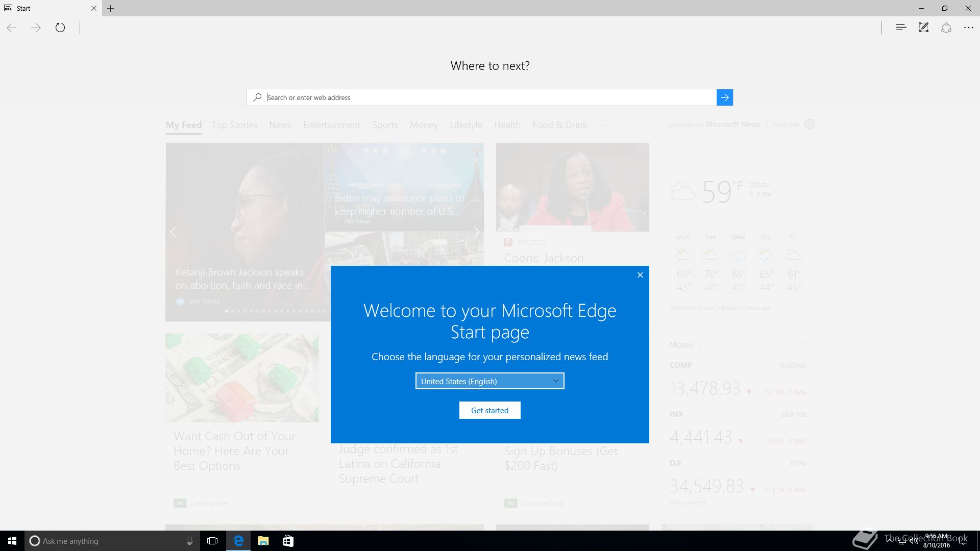Click the search magnifier icon
980x551 pixels.
tap(257, 97)
